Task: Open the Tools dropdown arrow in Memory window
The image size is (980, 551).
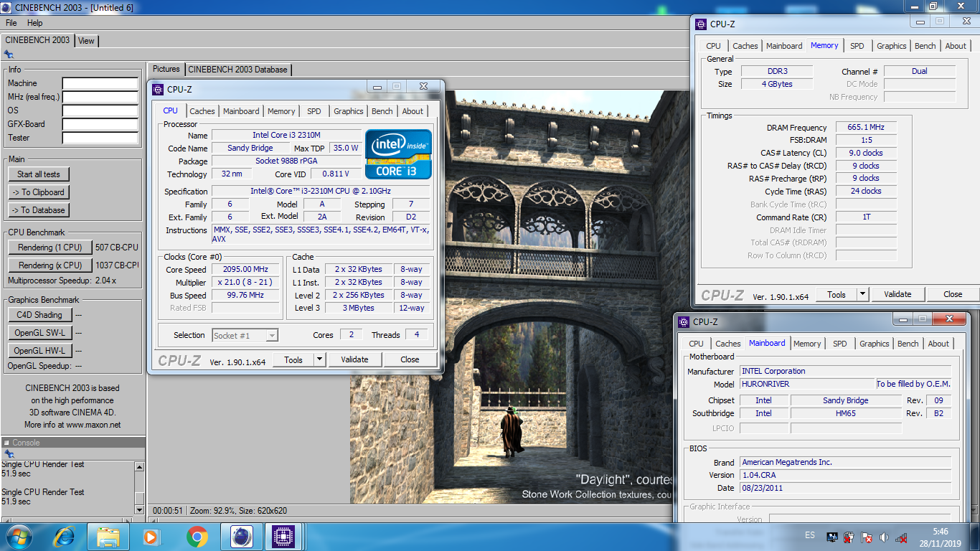Action: point(863,294)
